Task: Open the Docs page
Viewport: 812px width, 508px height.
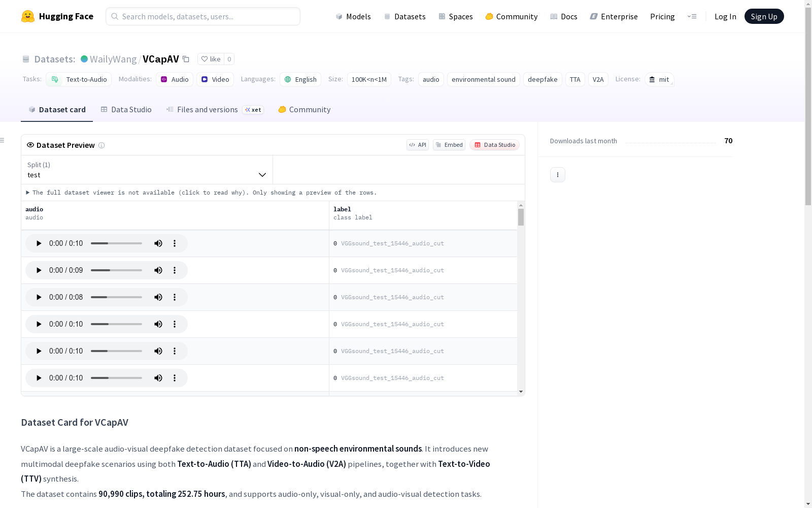Action: point(563,16)
